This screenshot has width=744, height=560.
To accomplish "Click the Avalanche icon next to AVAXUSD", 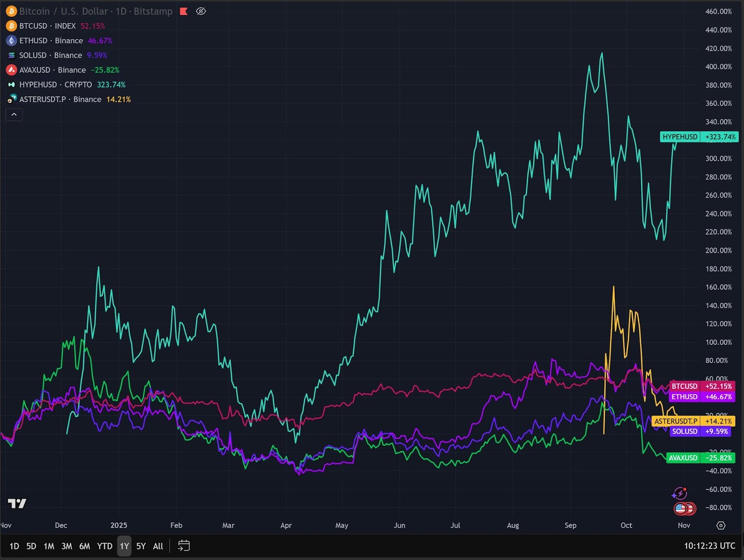I will tap(11, 70).
